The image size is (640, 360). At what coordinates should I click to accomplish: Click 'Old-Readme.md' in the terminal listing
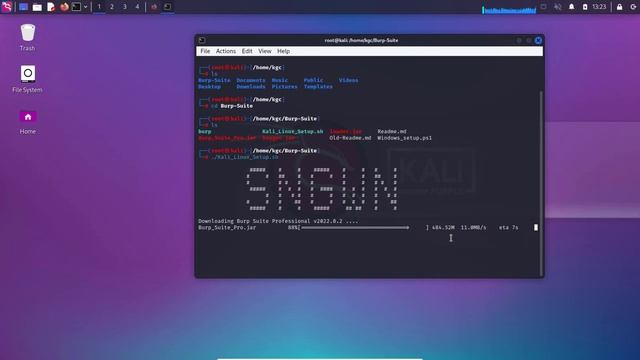coord(350,138)
